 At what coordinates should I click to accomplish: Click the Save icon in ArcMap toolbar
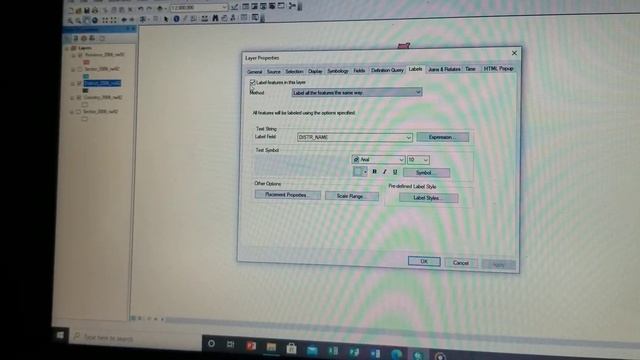coord(87,10)
